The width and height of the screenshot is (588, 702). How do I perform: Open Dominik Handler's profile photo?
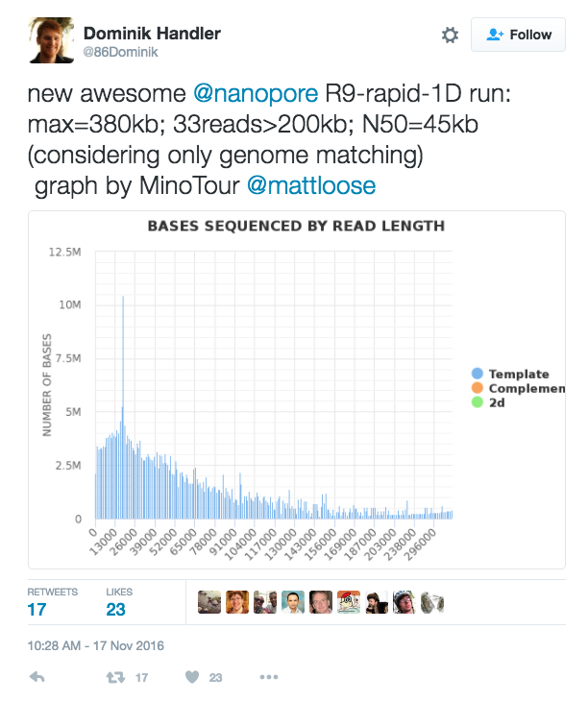(50, 41)
